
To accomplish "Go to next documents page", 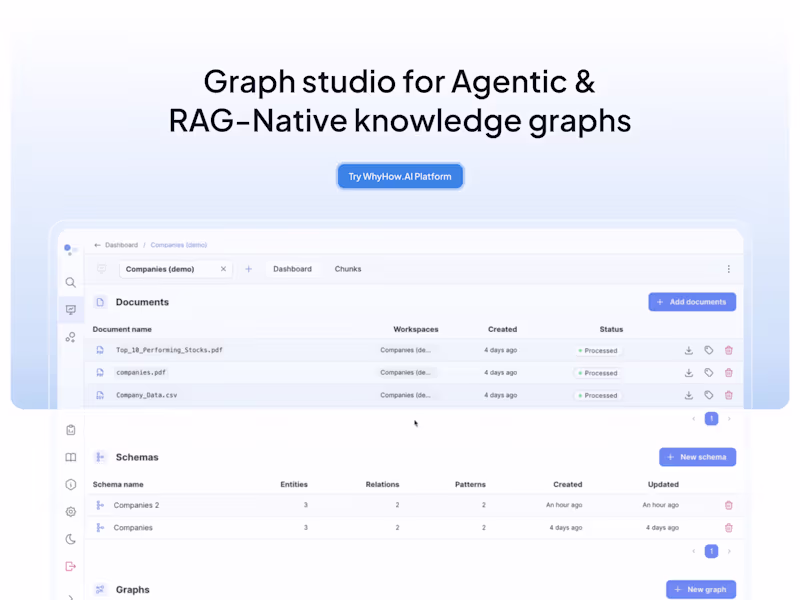I will click(x=729, y=418).
